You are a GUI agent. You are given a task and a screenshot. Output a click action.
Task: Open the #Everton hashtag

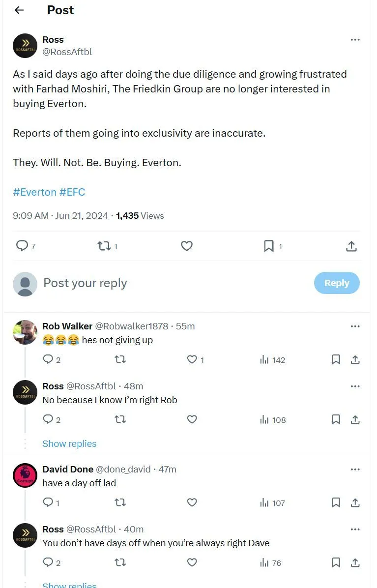[x=34, y=192]
